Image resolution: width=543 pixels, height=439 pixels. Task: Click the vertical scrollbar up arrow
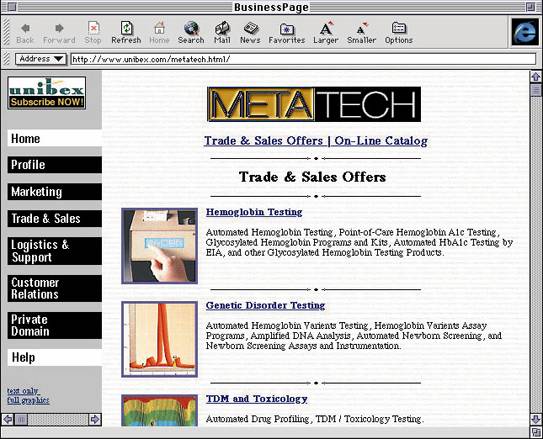tap(536, 77)
